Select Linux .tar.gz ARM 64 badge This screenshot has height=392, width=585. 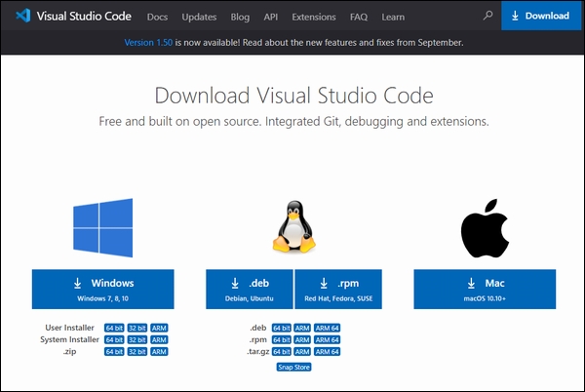328,352
